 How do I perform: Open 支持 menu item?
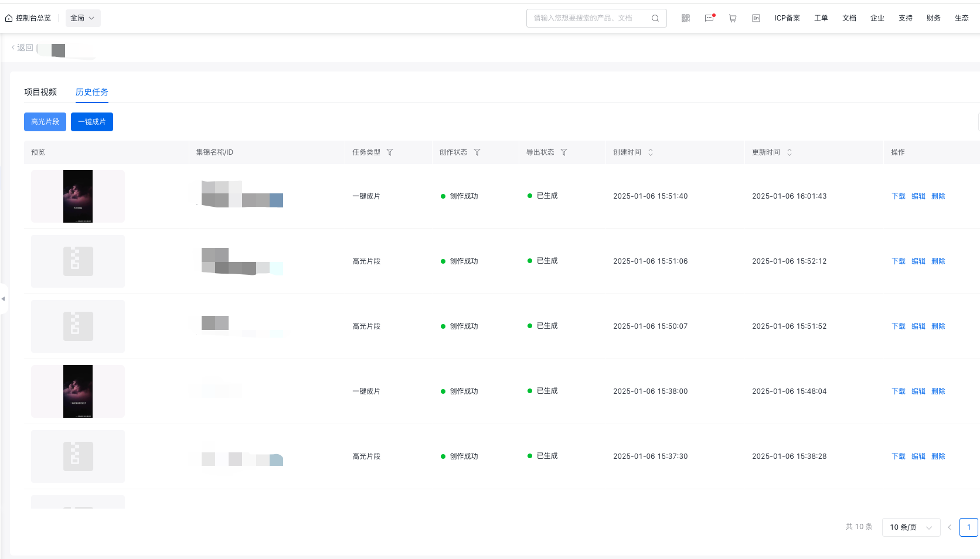906,18
